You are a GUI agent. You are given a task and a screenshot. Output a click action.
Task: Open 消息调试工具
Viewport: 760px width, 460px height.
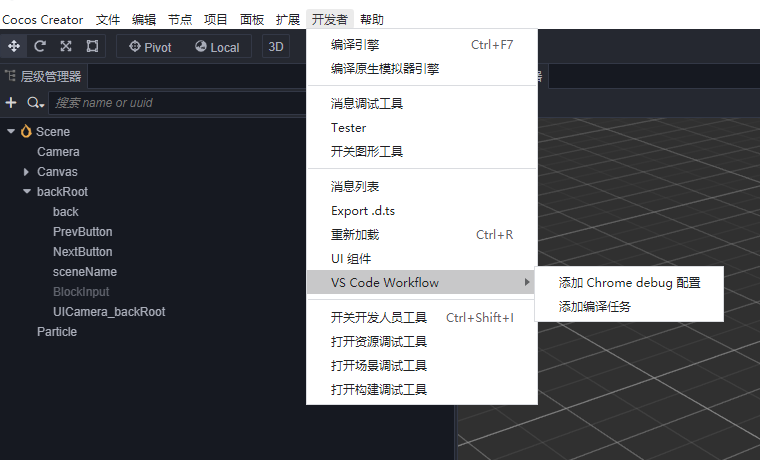(422, 104)
